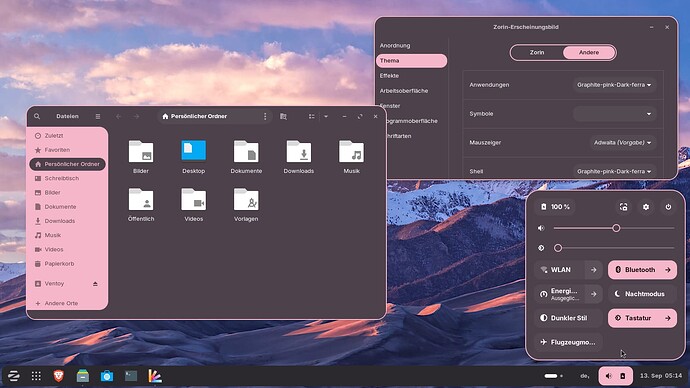
Task: Open Arbeitsoberfläche in appearance sidebar
Action: click(411, 91)
